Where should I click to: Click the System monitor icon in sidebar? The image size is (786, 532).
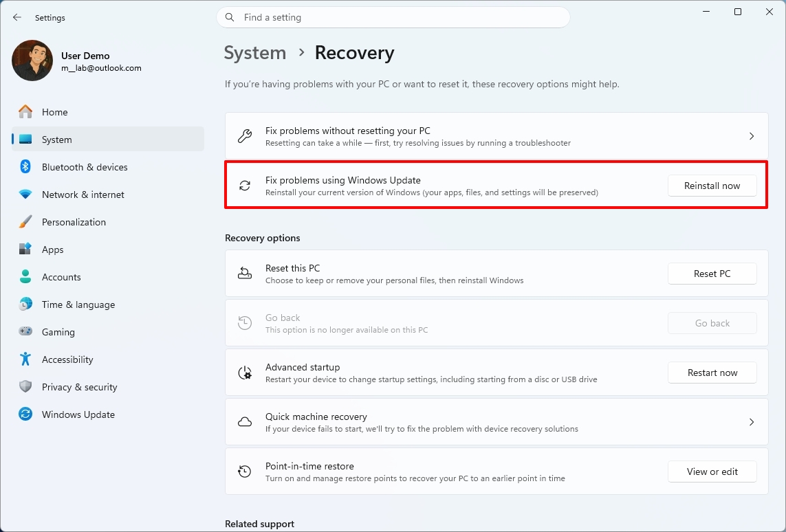click(25, 140)
